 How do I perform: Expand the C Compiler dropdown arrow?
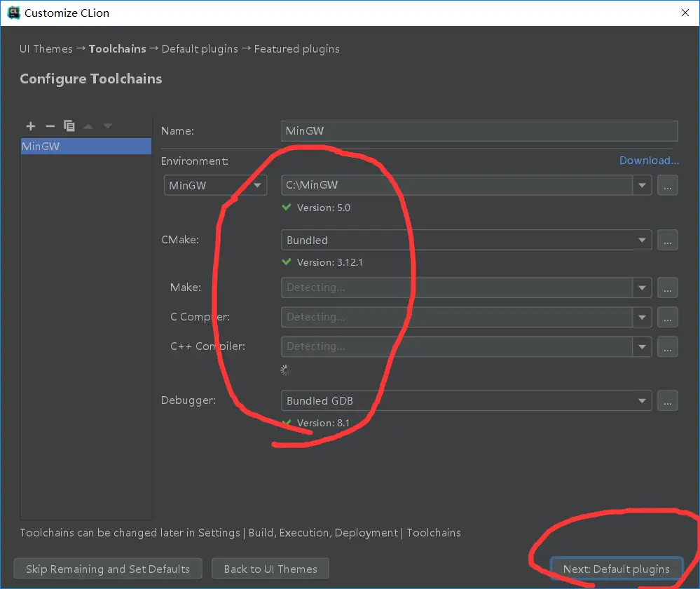pos(642,317)
